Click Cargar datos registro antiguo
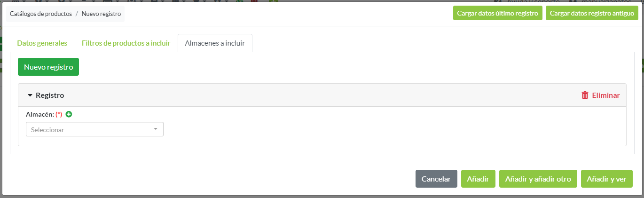This screenshot has width=644, height=198. [592, 13]
